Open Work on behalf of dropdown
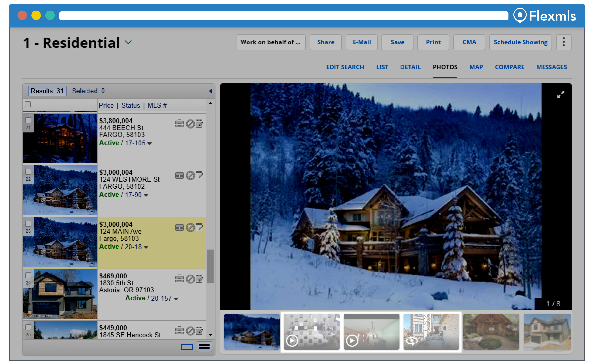594x364 pixels. (271, 42)
